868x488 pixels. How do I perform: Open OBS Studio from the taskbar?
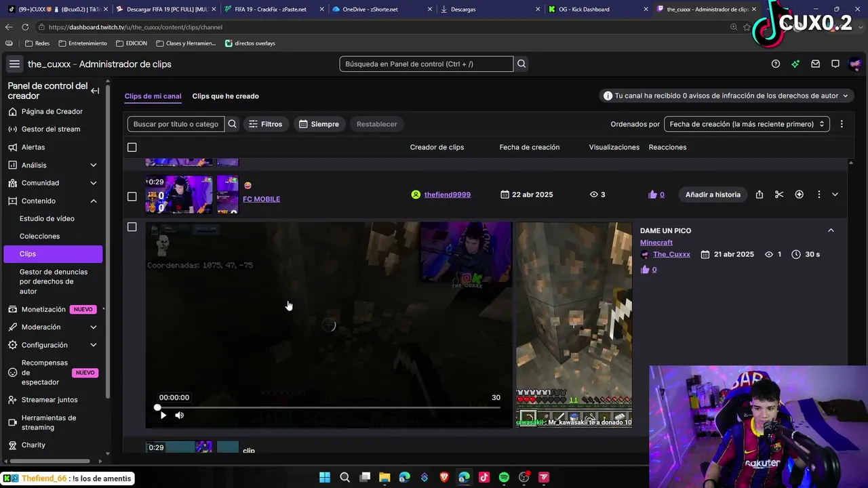coord(524,477)
